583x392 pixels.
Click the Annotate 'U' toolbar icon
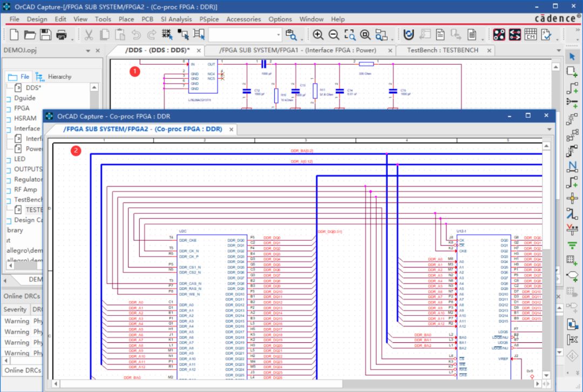409,35
